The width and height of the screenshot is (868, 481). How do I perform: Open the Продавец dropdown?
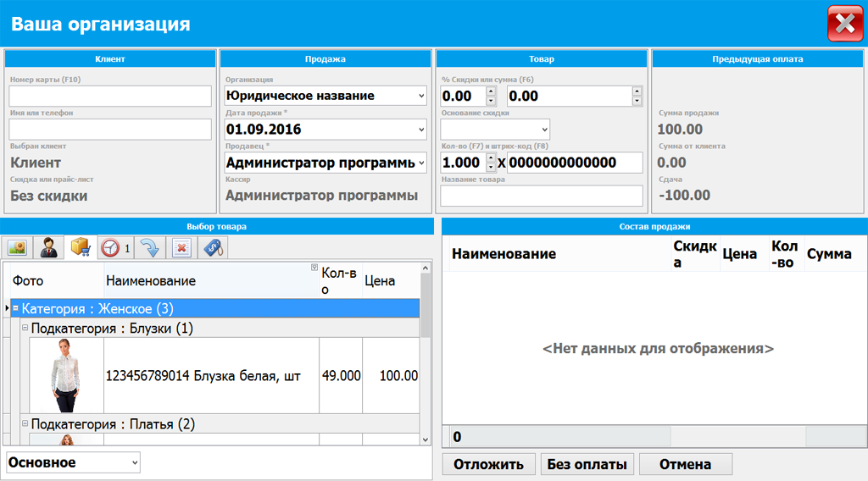tap(421, 163)
